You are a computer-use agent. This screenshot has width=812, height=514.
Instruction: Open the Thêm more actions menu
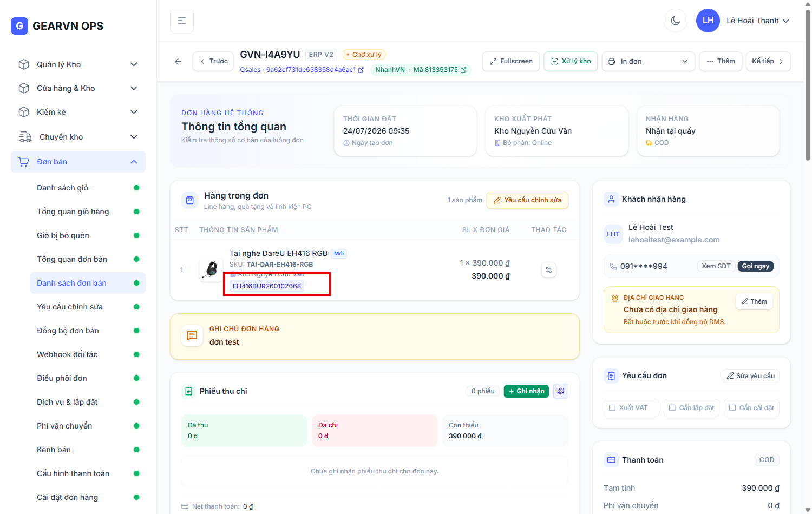click(x=721, y=61)
